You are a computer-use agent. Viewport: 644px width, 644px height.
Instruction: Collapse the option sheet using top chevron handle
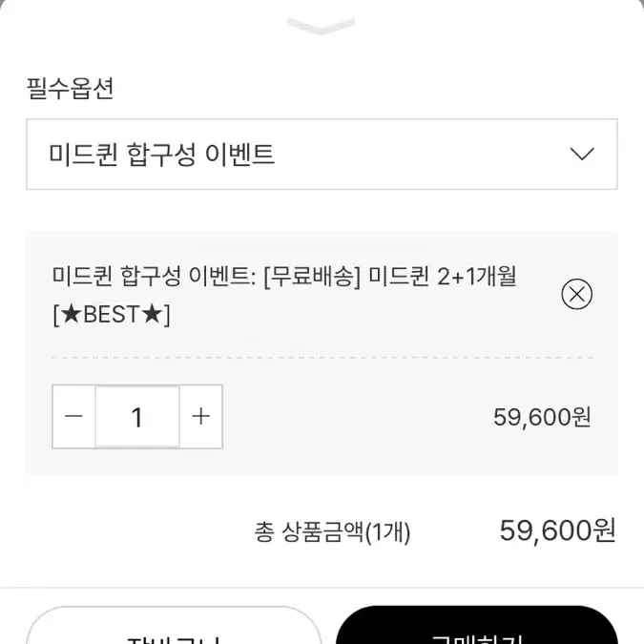(321, 27)
